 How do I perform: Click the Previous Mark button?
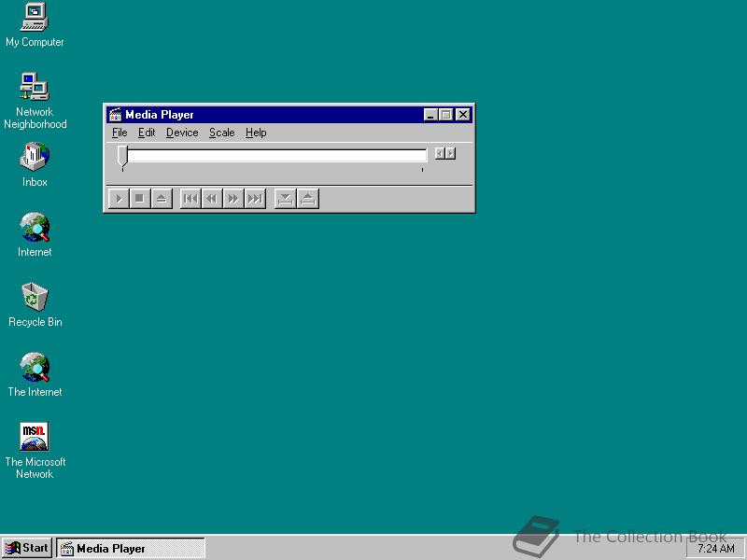pyautogui.click(x=190, y=199)
